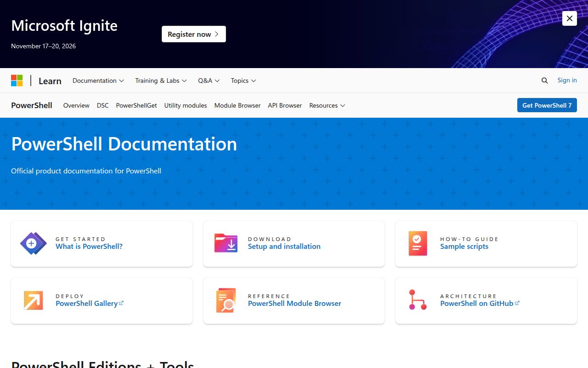This screenshot has height=368, width=588.
Task: Open Module Browser in the nav bar
Action: click(237, 105)
